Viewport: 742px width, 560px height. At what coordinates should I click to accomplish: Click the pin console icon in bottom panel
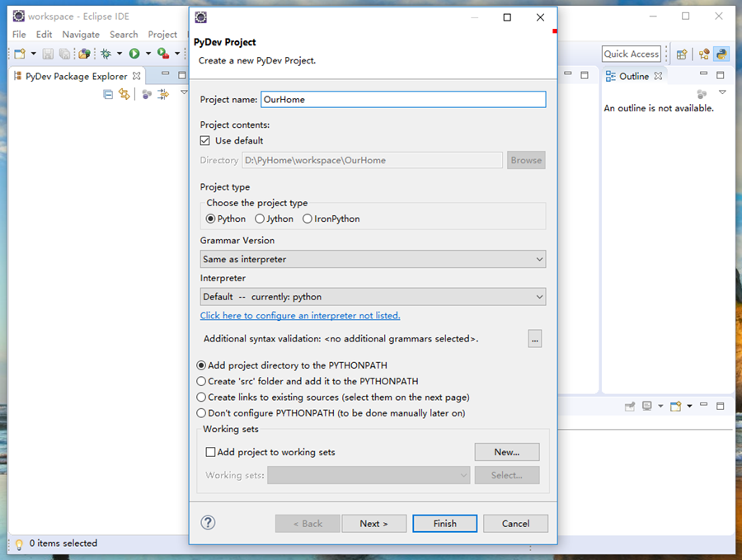[x=629, y=406]
